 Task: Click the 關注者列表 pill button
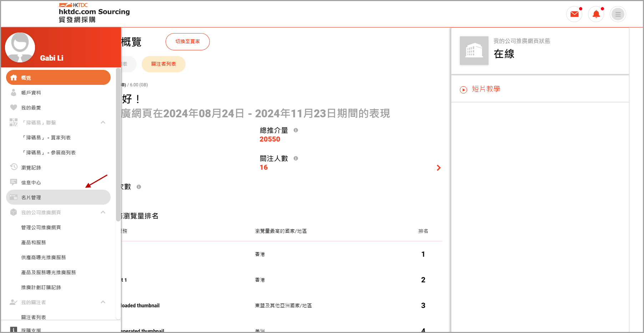click(163, 64)
